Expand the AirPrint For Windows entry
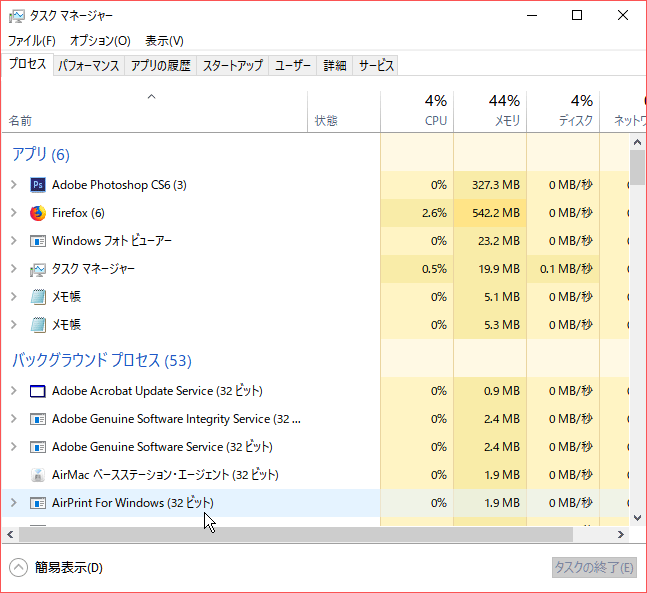647x593 pixels. pyautogui.click(x=14, y=503)
